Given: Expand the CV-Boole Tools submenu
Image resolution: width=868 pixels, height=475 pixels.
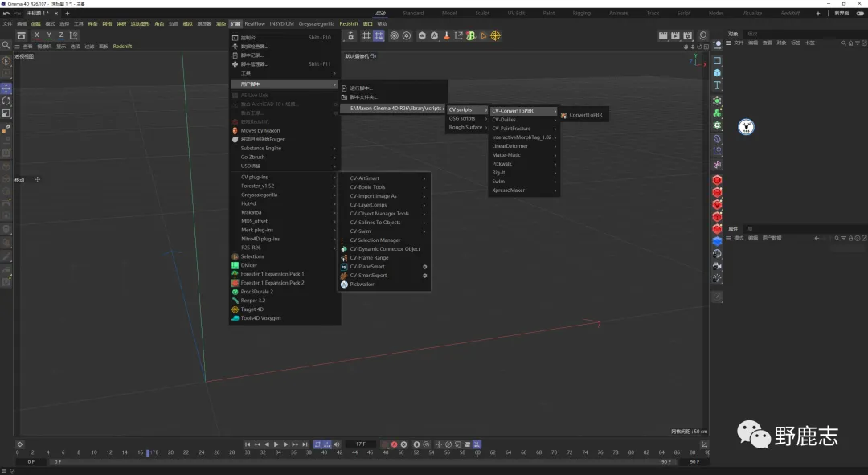Looking at the screenshot, I should click(384, 187).
